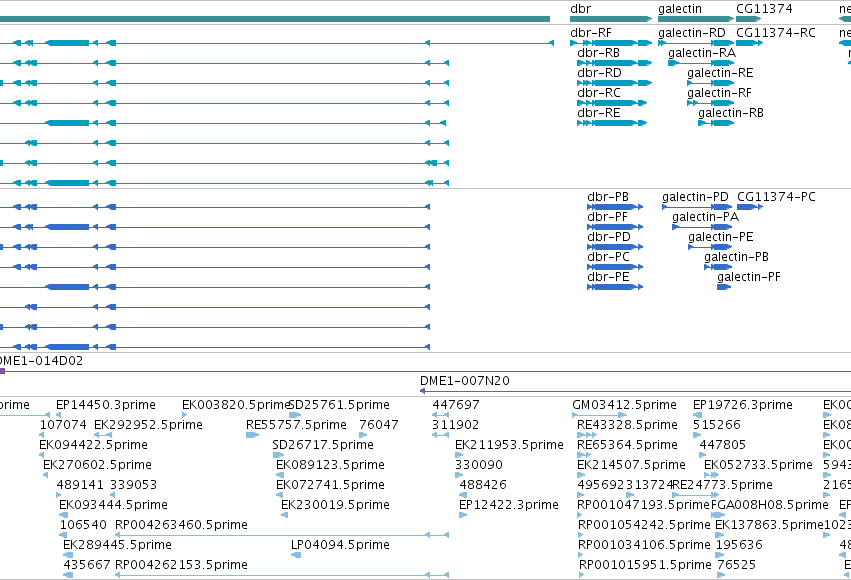Click the CG11374-RC transcript label
Viewport: 851px width, 580px height.
pyautogui.click(x=776, y=33)
